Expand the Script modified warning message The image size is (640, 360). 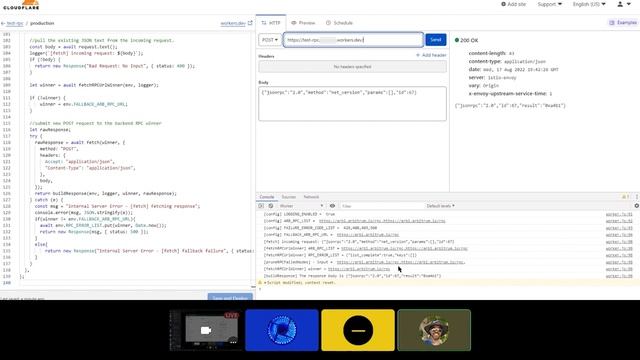265,283
